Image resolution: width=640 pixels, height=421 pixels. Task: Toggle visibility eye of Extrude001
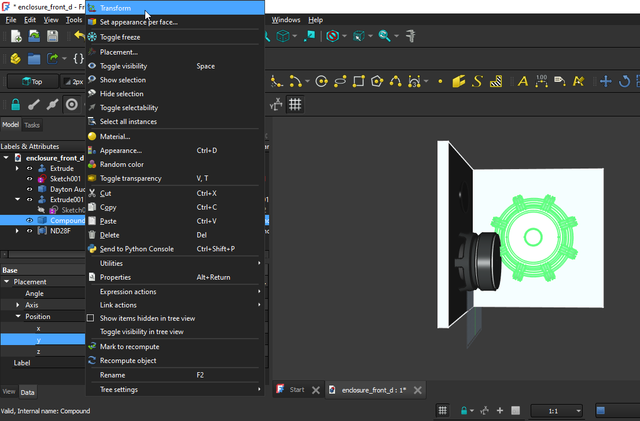pos(29,200)
